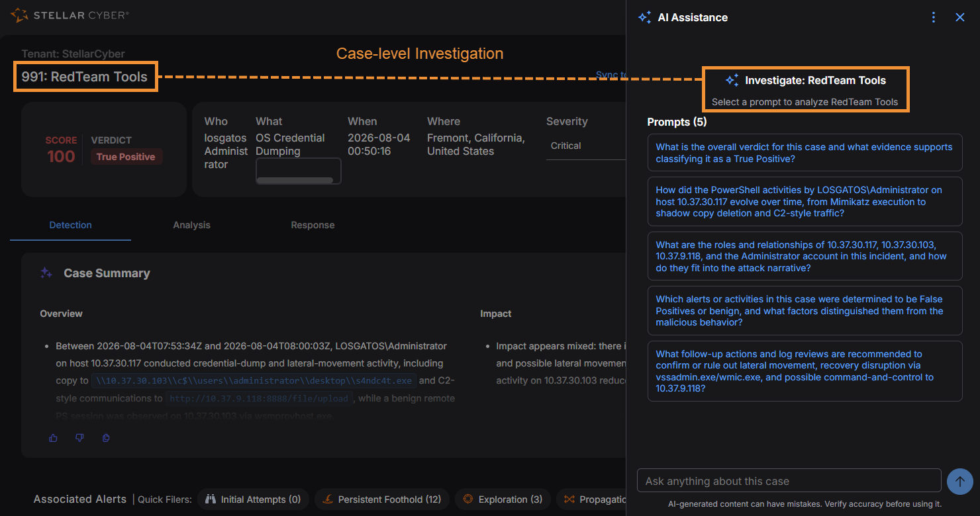The width and height of the screenshot is (980, 516).
Task: Select prompt about overall verdict for this case
Action: (805, 153)
